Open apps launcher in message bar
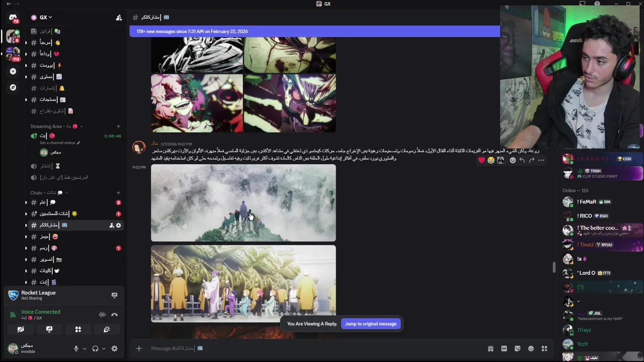 (544, 348)
